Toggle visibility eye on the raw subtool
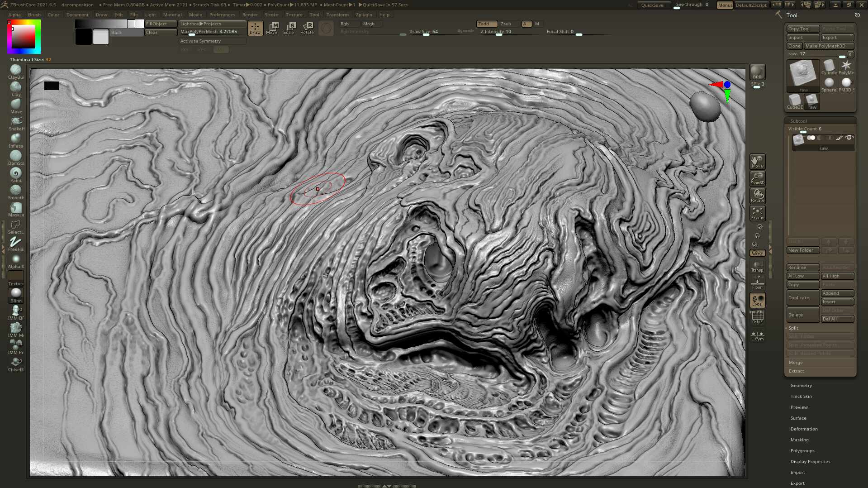Image resolution: width=868 pixels, height=488 pixels. 849,138
